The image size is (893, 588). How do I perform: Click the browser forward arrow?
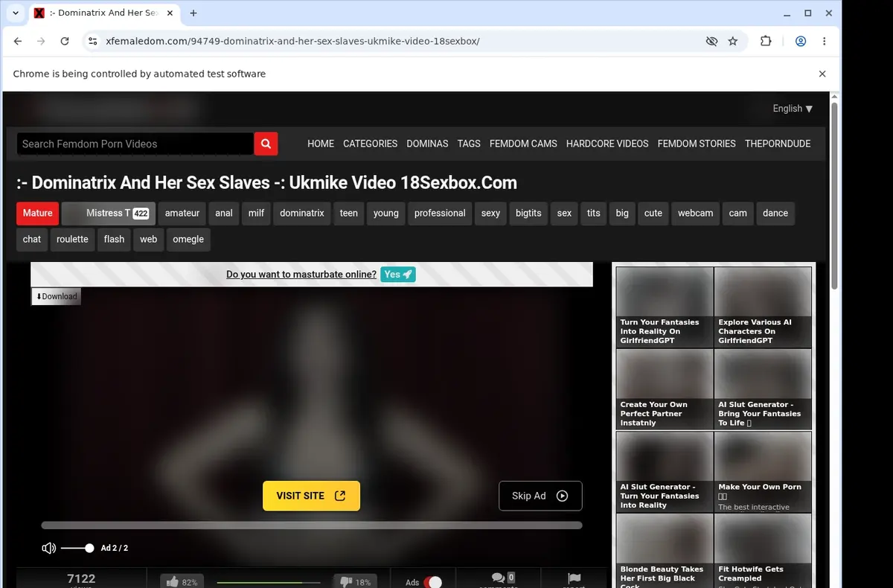click(41, 41)
